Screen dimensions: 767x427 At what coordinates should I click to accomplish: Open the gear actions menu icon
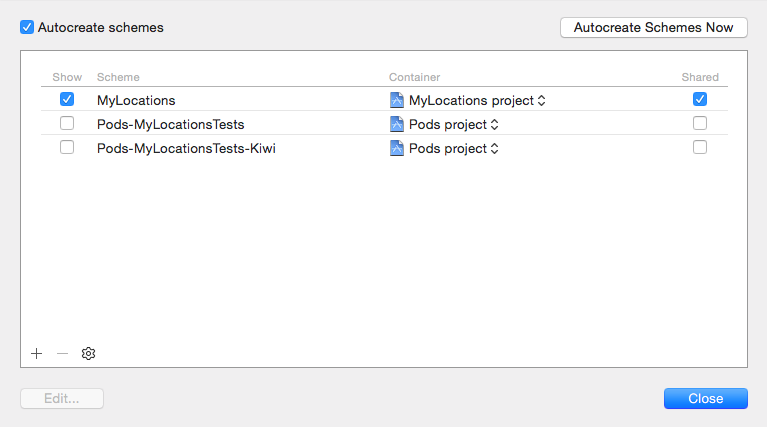point(89,353)
